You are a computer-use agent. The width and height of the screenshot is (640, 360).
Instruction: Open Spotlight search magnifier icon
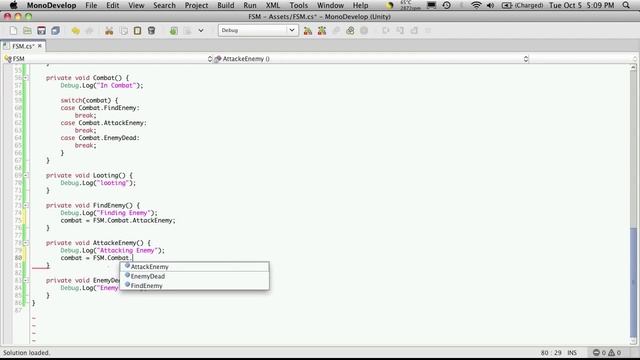coord(626,5)
